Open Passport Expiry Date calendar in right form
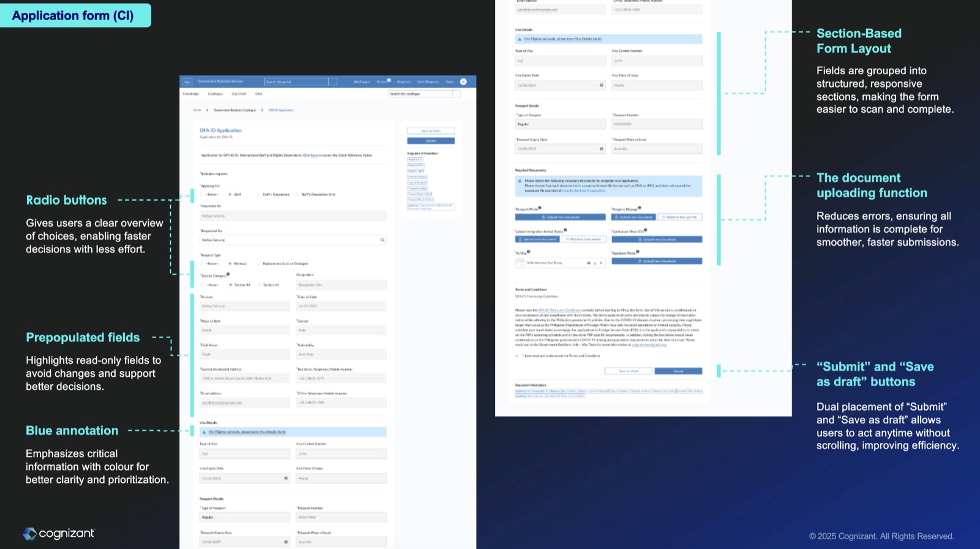980x549 pixels. (601, 149)
